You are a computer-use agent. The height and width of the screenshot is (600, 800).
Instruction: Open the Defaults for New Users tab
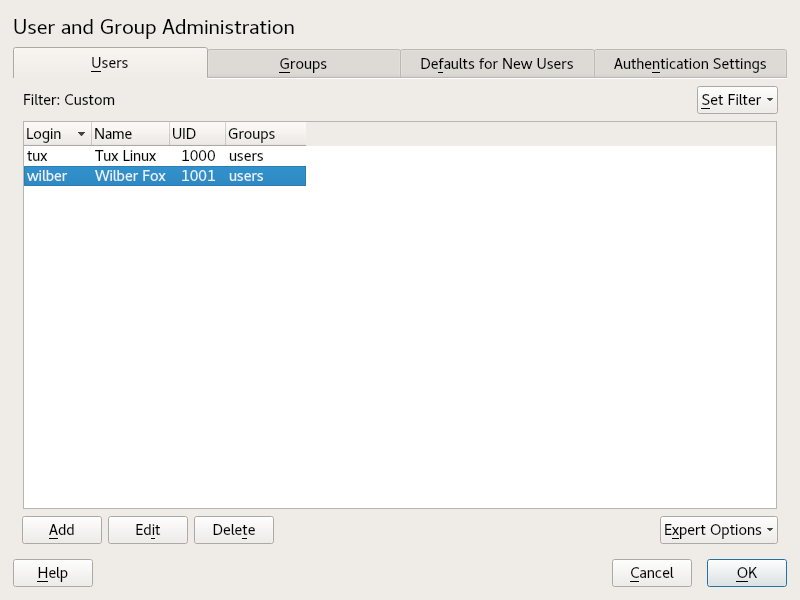(x=496, y=64)
